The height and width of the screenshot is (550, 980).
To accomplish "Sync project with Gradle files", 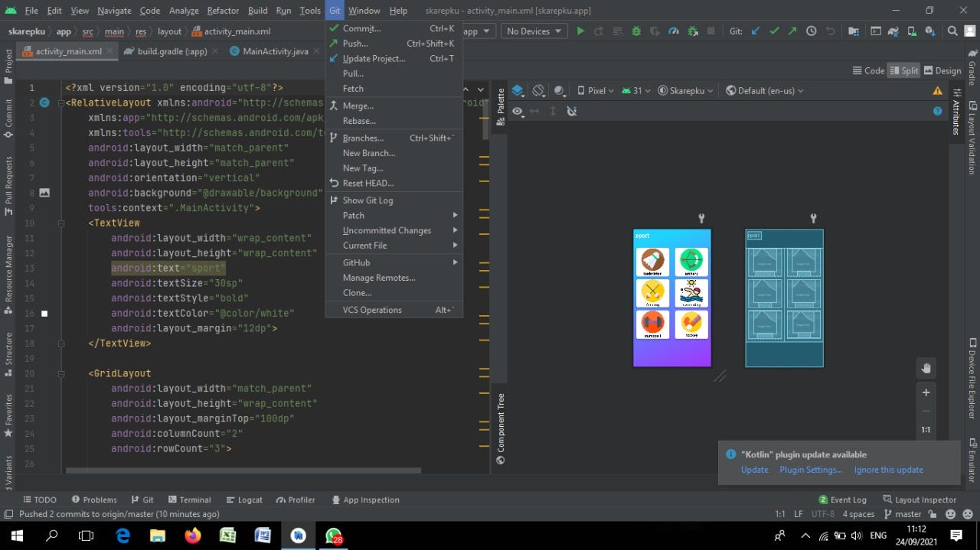I will [893, 31].
